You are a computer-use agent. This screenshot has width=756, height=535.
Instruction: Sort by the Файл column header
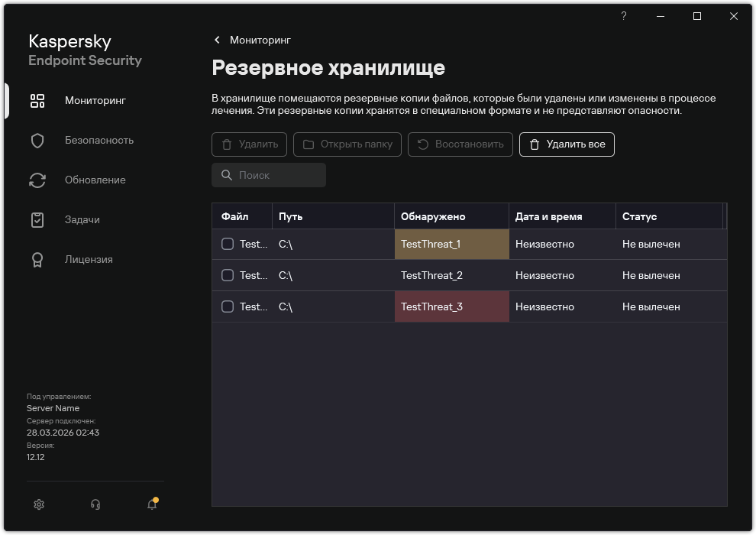tap(242, 216)
